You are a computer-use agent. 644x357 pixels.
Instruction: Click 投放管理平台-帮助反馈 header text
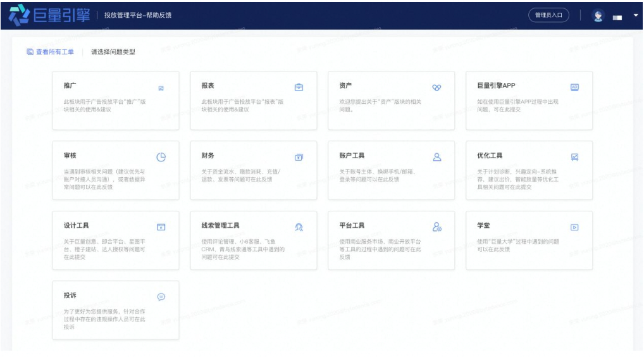pos(137,15)
